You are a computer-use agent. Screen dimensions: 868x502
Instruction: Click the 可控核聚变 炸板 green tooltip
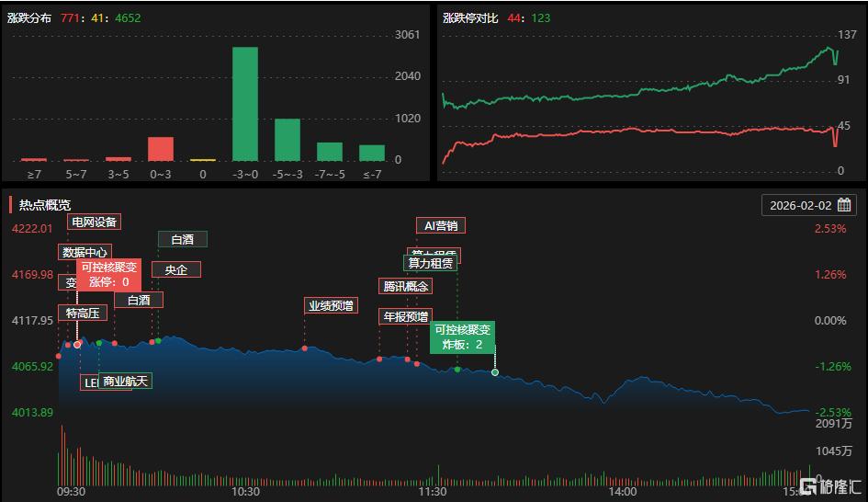click(x=462, y=337)
